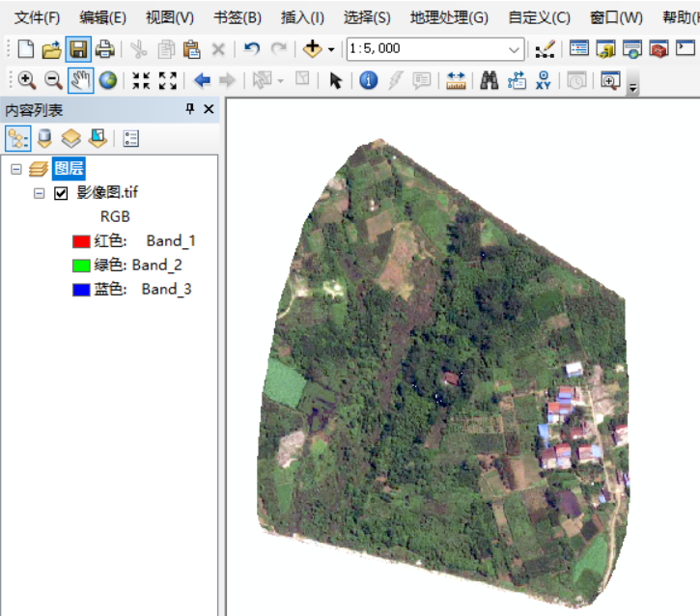This screenshot has height=616, width=700.
Task: Switch to List By Source view
Action: [x=44, y=138]
